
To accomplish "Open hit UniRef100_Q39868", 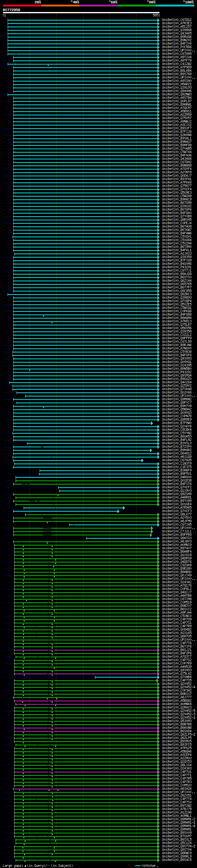I will click(x=176, y=30).
